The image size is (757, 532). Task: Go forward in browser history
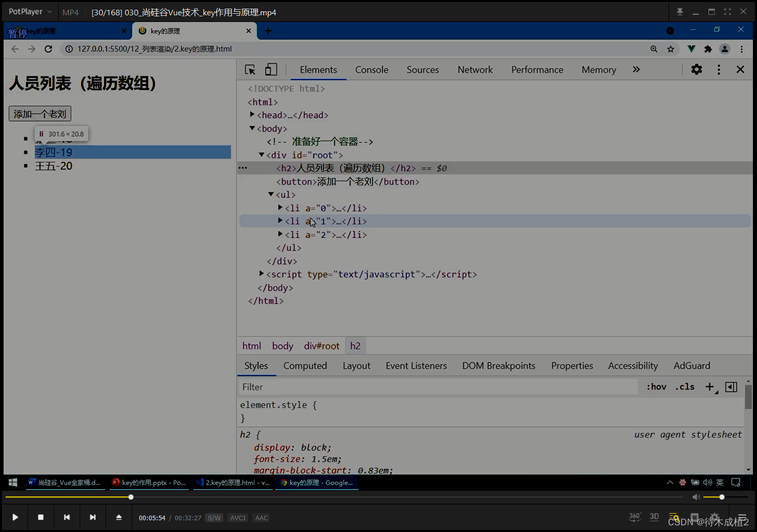tap(32, 49)
